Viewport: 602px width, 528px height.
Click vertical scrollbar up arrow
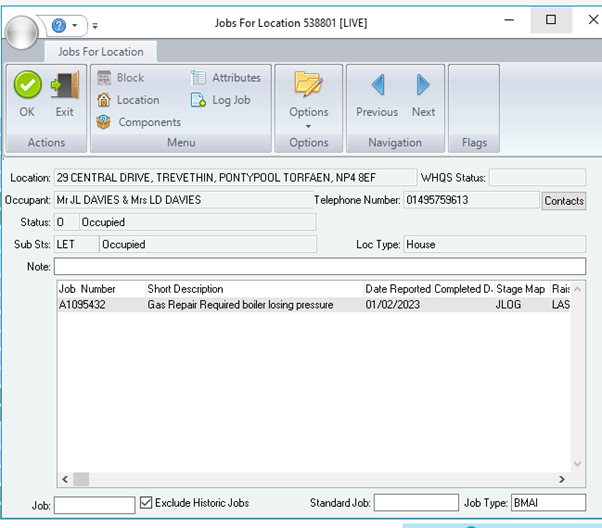[x=577, y=289]
